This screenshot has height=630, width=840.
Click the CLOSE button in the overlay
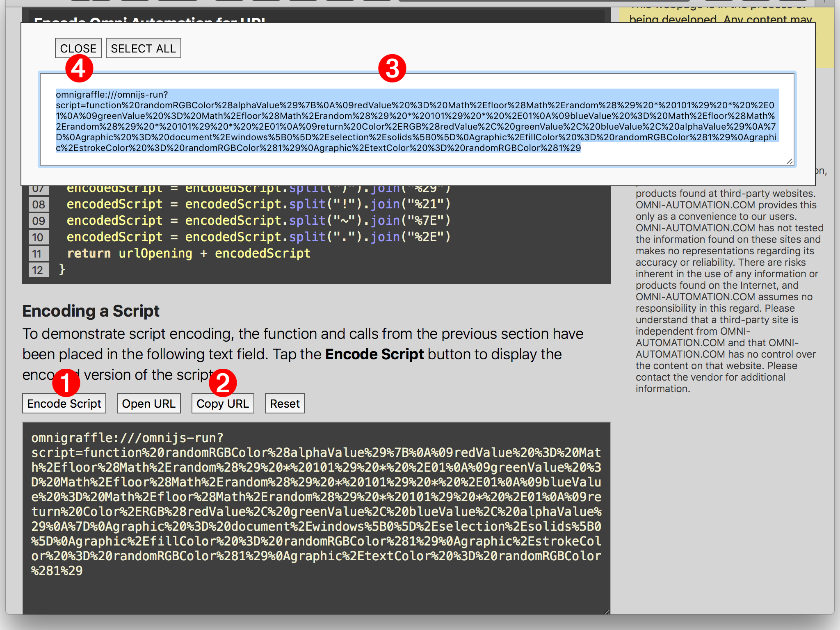point(78,48)
